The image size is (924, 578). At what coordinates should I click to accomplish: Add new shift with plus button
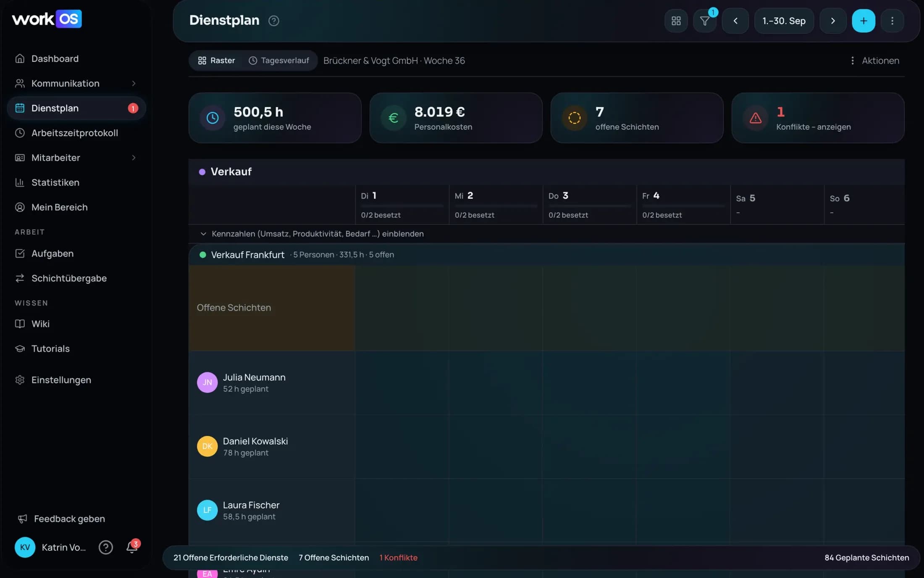click(x=864, y=21)
